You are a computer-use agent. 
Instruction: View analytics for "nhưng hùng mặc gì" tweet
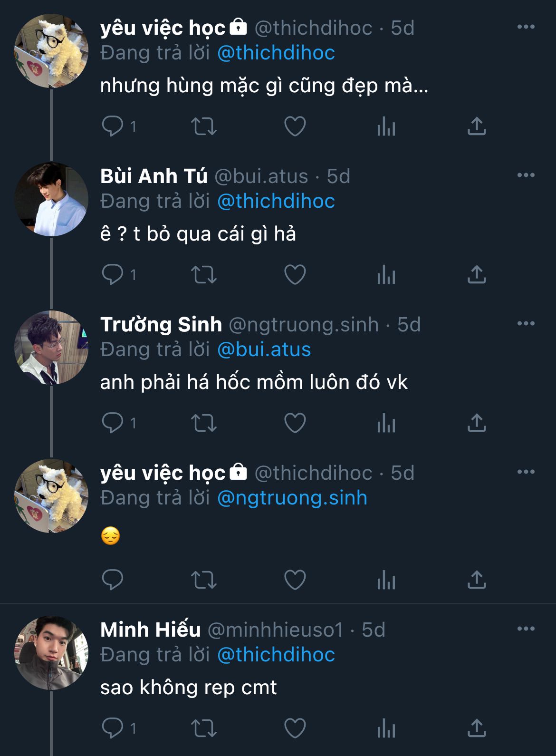pyautogui.click(x=386, y=126)
